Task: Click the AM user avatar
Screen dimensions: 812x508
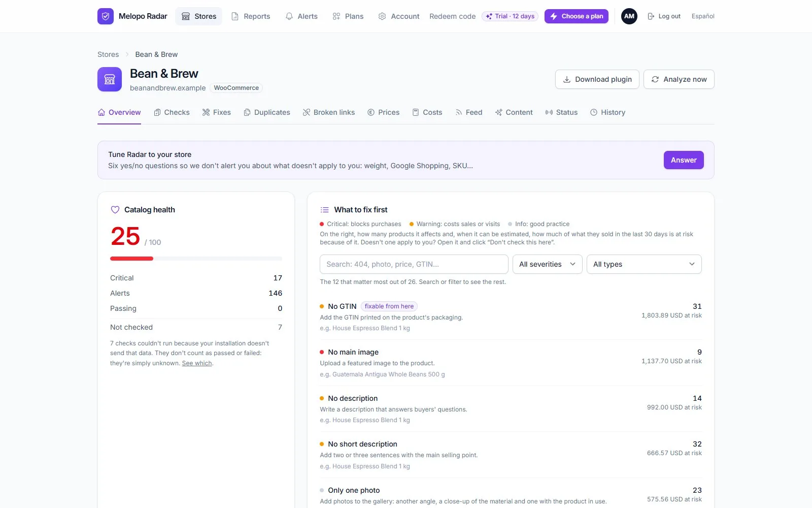Action: click(629, 16)
